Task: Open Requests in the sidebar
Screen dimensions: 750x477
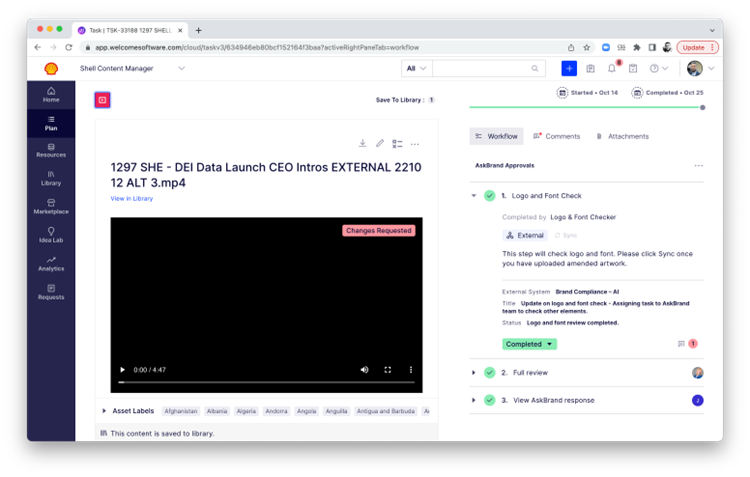Action: point(51,292)
